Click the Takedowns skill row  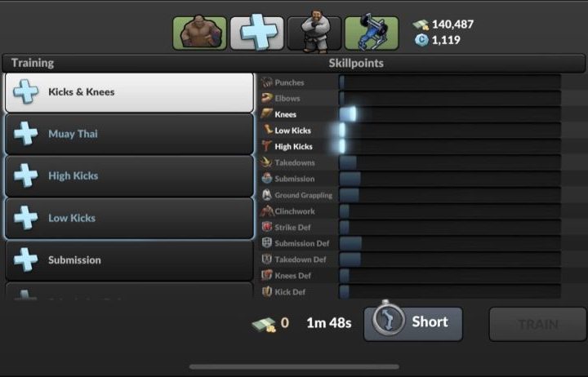(410, 162)
